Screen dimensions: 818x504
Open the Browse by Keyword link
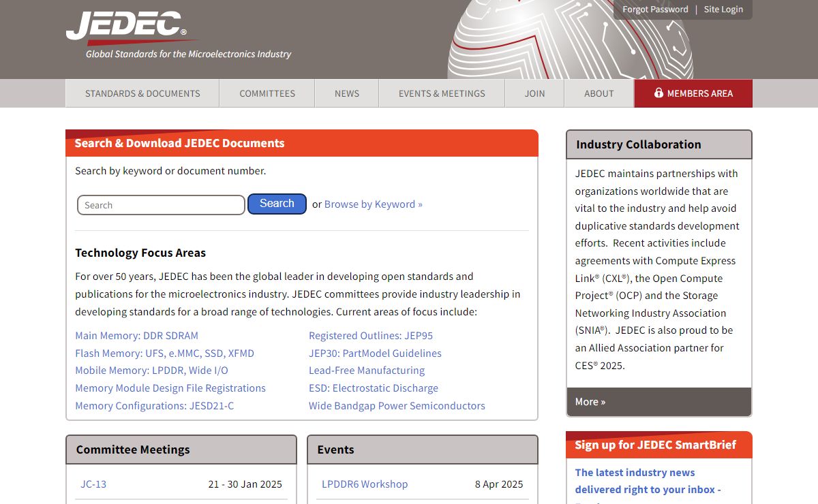click(x=374, y=204)
